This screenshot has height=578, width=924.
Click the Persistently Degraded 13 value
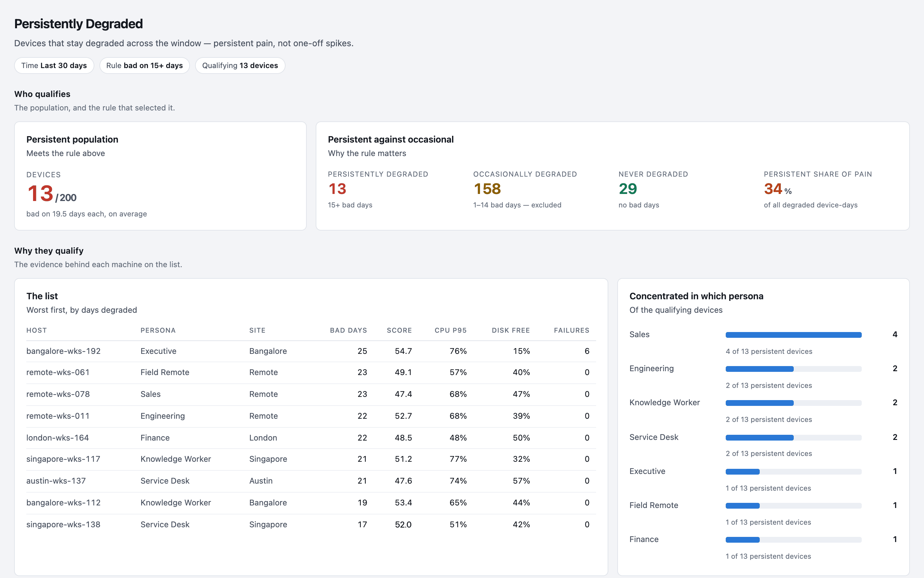pyautogui.click(x=337, y=189)
